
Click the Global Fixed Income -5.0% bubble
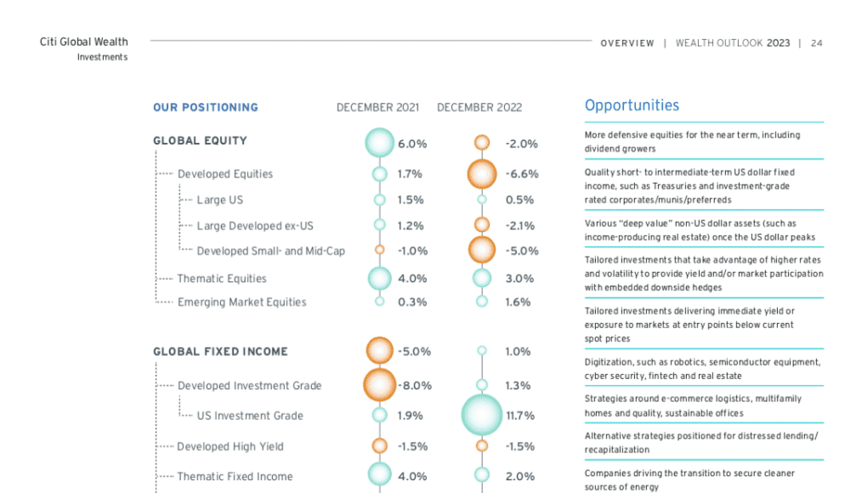(x=380, y=351)
